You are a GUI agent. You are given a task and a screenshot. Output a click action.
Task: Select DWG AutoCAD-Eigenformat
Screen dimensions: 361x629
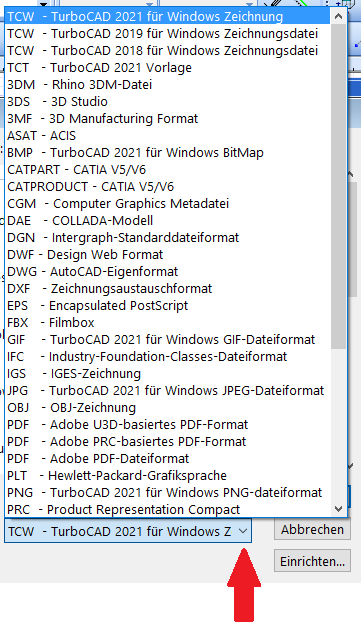(x=168, y=272)
